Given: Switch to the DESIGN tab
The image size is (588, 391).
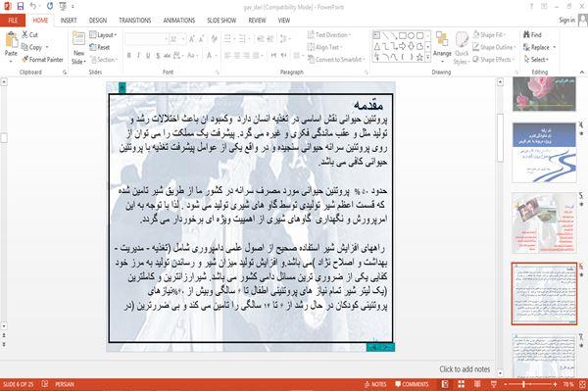Looking at the screenshot, I should [x=98, y=21].
